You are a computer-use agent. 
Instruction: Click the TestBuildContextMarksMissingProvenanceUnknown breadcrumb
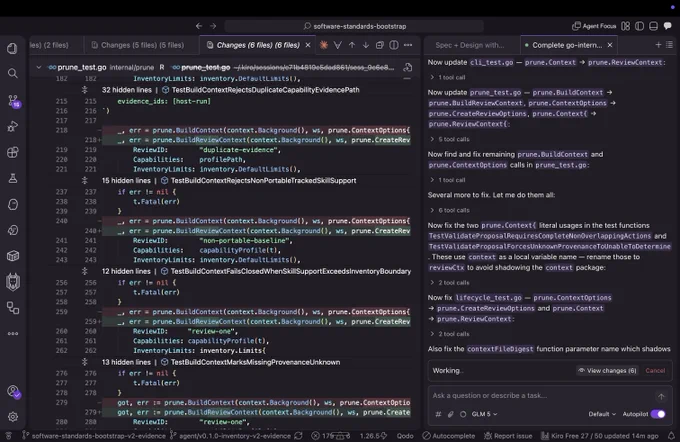coord(255,362)
